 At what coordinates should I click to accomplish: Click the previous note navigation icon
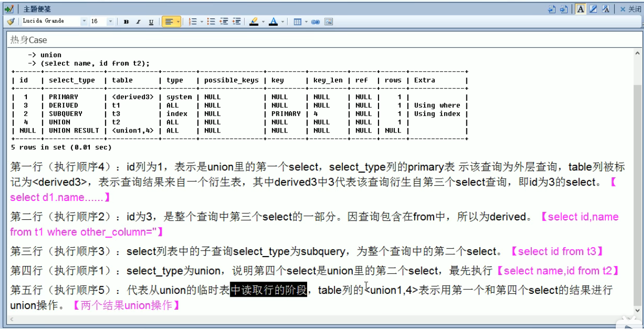point(552,8)
